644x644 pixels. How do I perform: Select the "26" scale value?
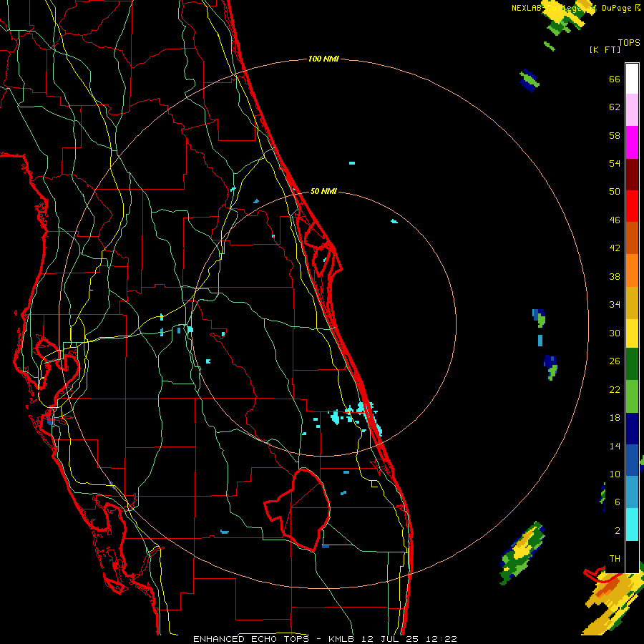click(615, 361)
